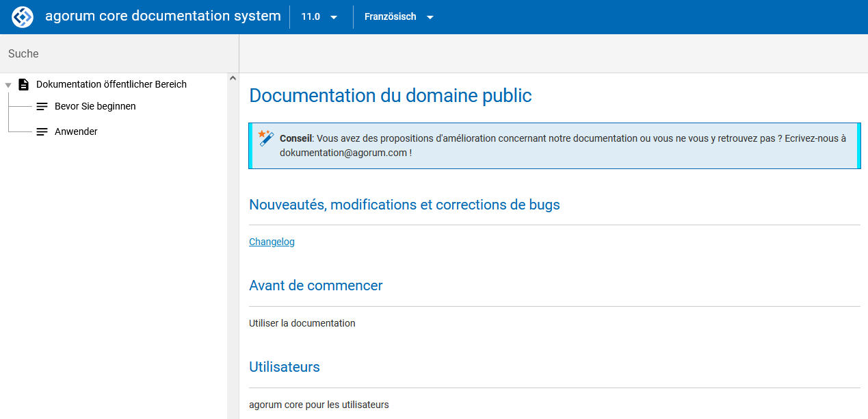The image size is (868, 419).
Task: Focus the Suche search field
Action: [x=119, y=53]
